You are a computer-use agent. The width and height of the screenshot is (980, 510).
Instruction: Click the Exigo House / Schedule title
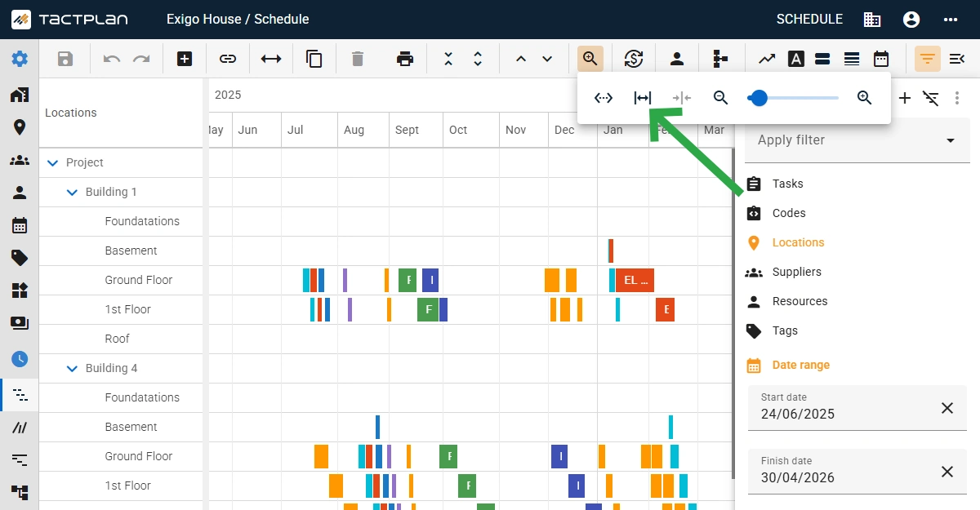coord(238,20)
